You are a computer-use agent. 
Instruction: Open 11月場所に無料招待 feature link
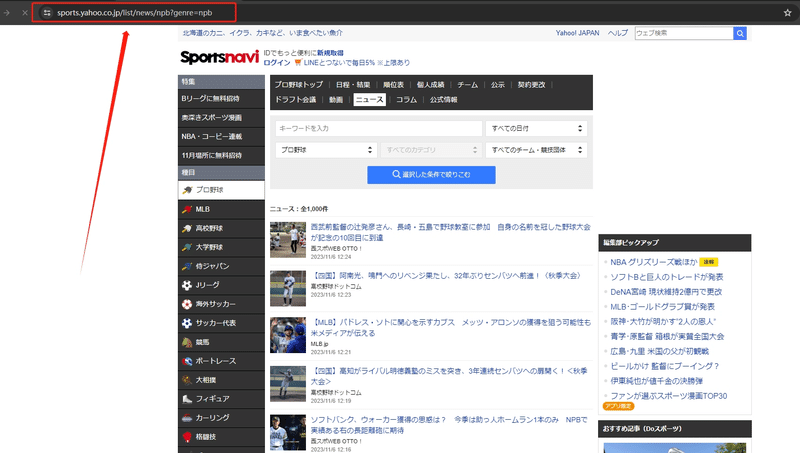pyautogui.click(x=221, y=155)
